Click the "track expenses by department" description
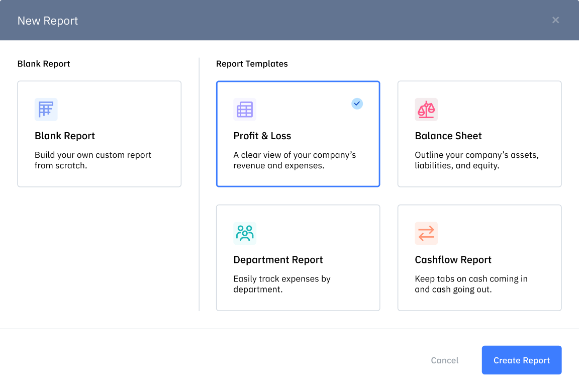The height and width of the screenshot is (392, 579). 282,284
